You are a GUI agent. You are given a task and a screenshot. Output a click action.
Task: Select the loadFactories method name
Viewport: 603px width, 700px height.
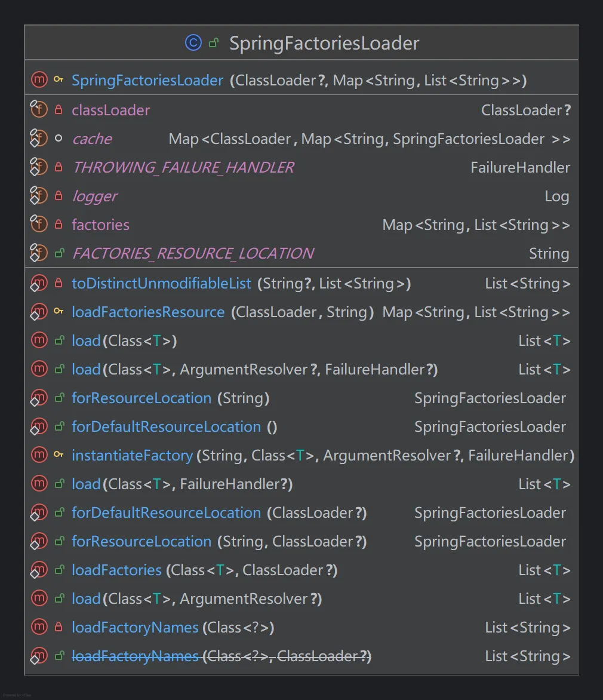(116, 570)
